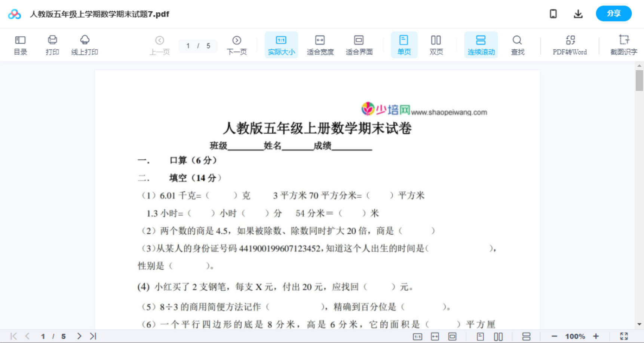The width and height of the screenshot is (644, 343).
Task: Click the 打印 print icon
Action: click(52, 45)
